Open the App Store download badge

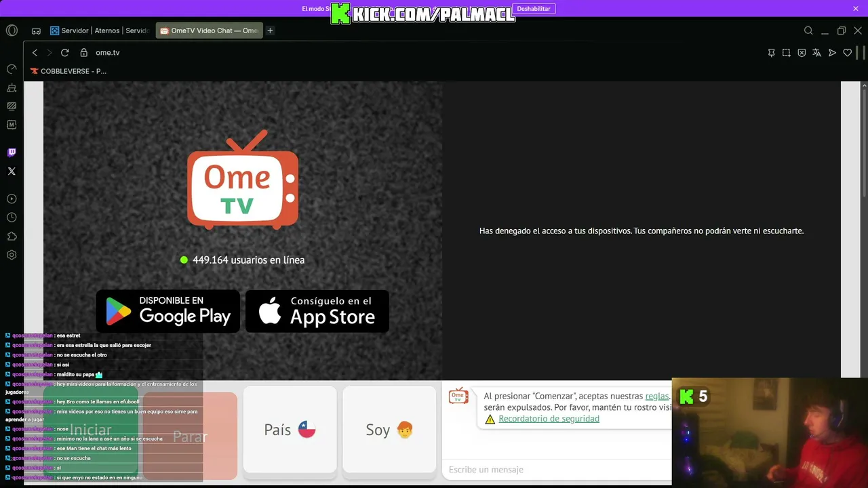[x=317, y=311]
